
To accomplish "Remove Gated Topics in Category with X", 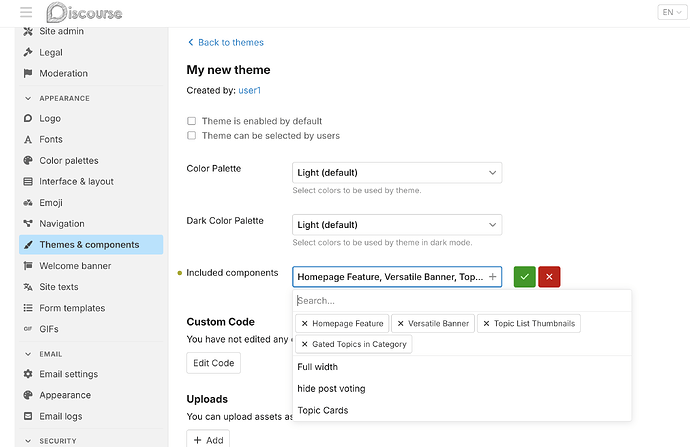I will click(305, 344).
